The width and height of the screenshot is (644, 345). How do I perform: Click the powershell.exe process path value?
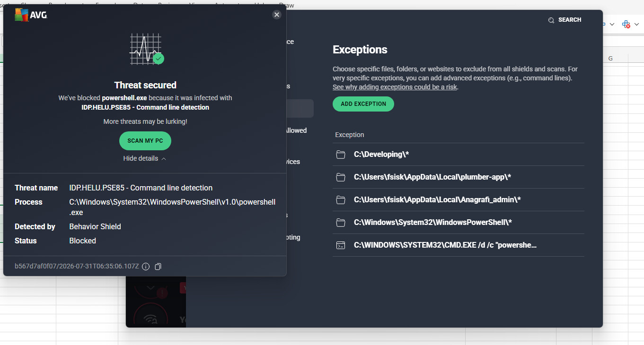click(172, 207)
